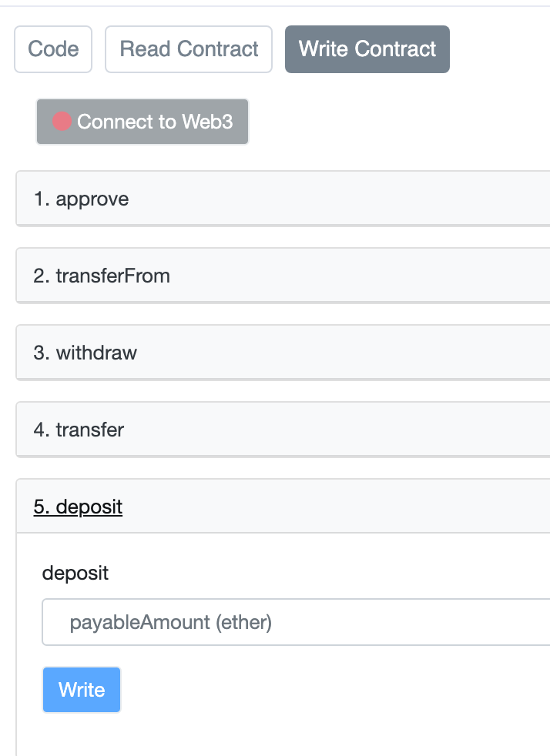Click the 'Write Contract' label text
Screen dimensions: 550x756
click(367, 49)
